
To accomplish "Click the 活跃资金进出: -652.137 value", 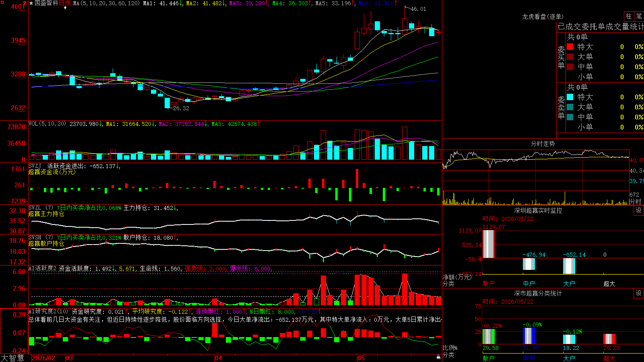I will 84,166.
